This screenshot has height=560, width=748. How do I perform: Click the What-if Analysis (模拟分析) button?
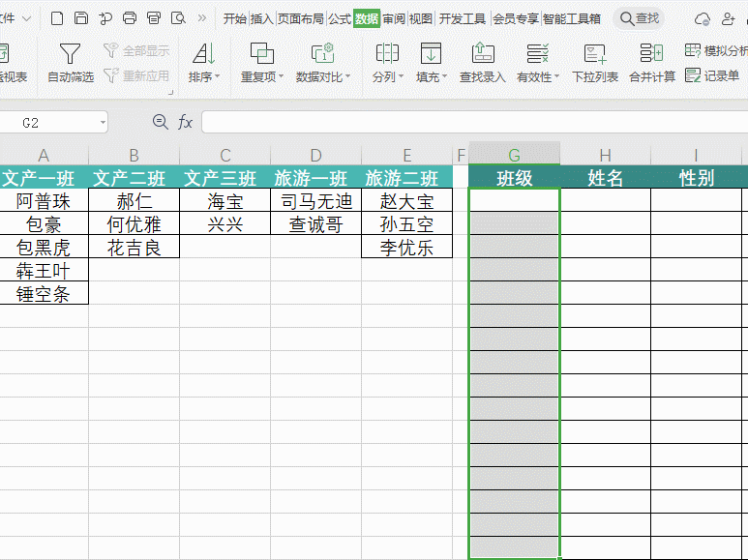[x=716, y=50]
